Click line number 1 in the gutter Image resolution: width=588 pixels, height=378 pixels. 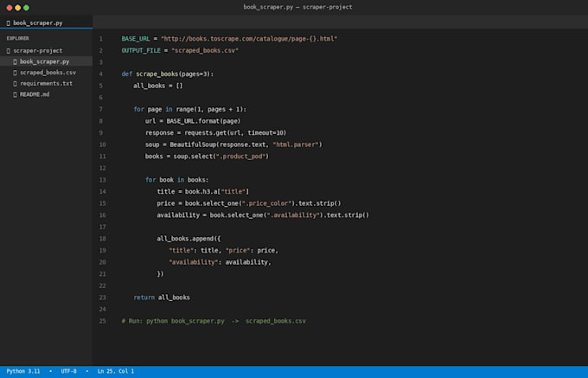coord(101,39)
